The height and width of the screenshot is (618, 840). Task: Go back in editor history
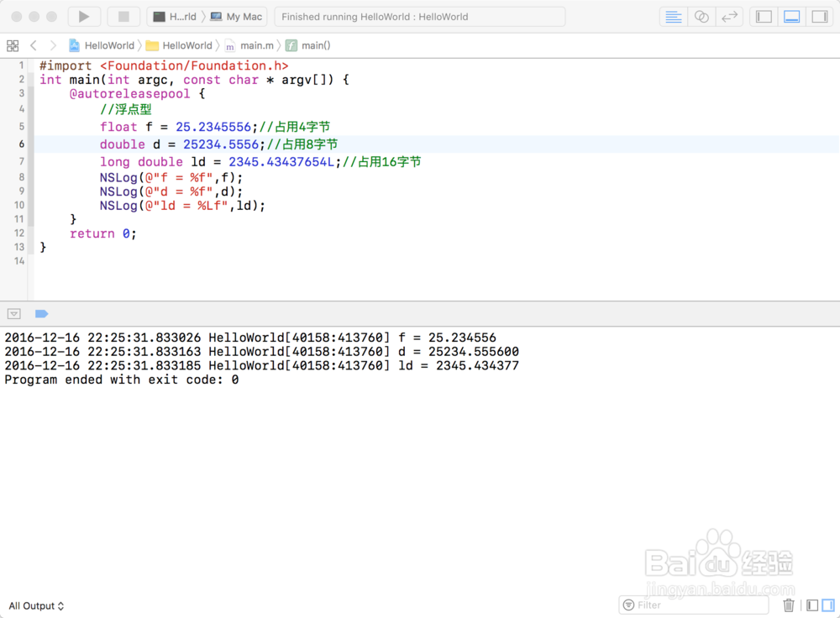click(x=34, y=45)
